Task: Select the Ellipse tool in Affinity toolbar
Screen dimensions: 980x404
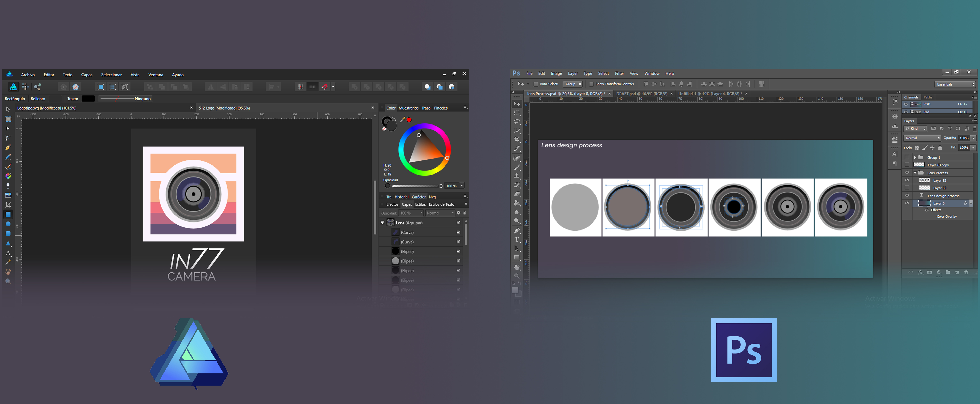Action: click(x=8, y=224)
